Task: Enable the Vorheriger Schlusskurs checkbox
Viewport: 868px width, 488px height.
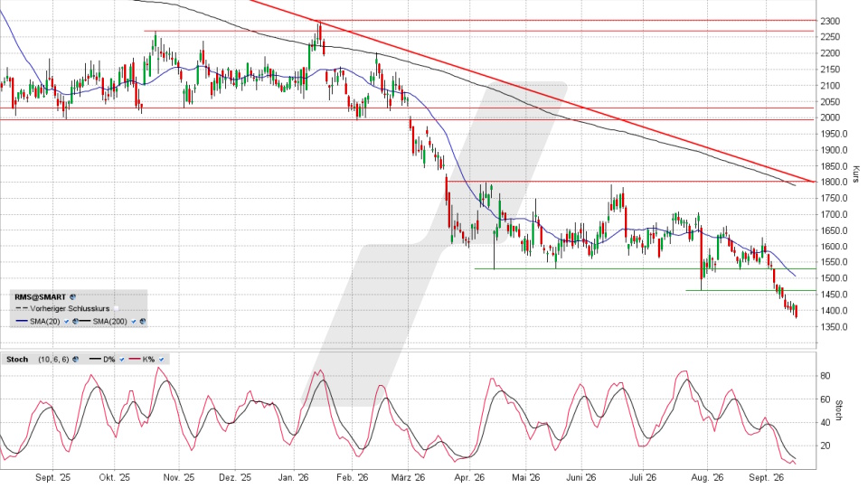Action: [116, 309]
